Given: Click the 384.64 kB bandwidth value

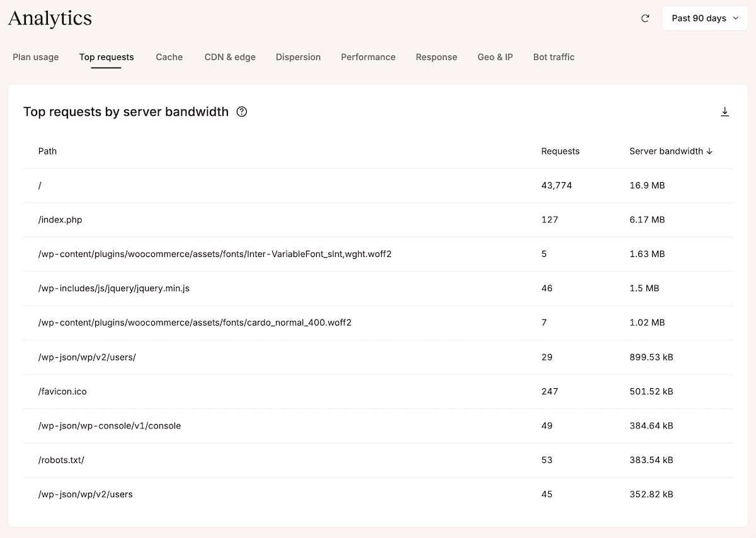Looking at the screenshot, I should pyautogui.click(x=651, y=426).
